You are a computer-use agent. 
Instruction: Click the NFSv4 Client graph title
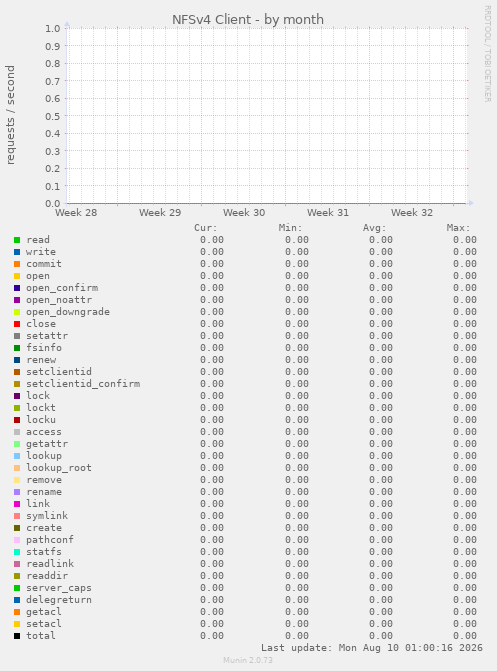[x=248, y=20]
